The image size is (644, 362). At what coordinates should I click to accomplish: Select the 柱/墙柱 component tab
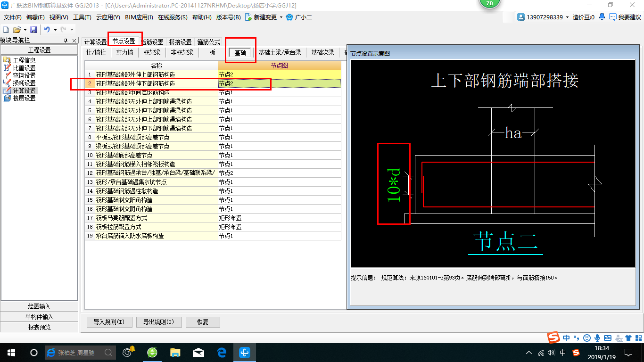click(96, 52)
